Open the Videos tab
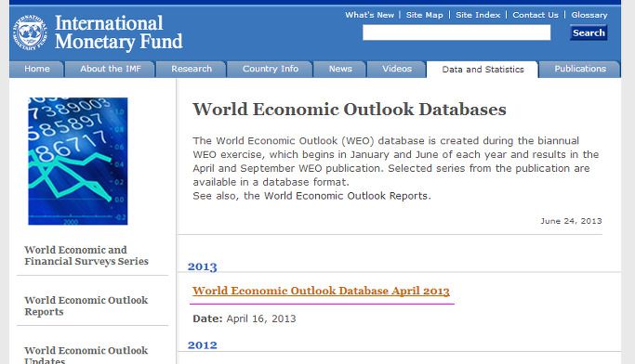This screenshot has width=635, height=364. (397, 69)
